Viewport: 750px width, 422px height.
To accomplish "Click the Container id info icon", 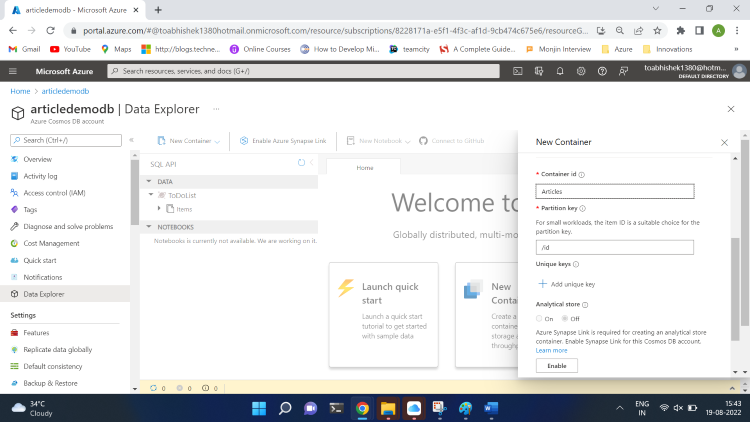I will click(582, 175).
